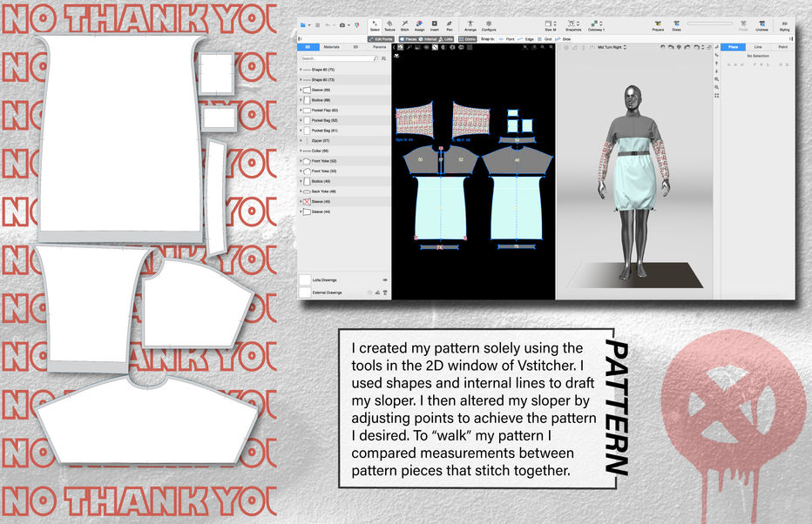The image size is (812, 524).
Task: Toggle Lotta Drawings visibility eye
Action: coord(385,280)
